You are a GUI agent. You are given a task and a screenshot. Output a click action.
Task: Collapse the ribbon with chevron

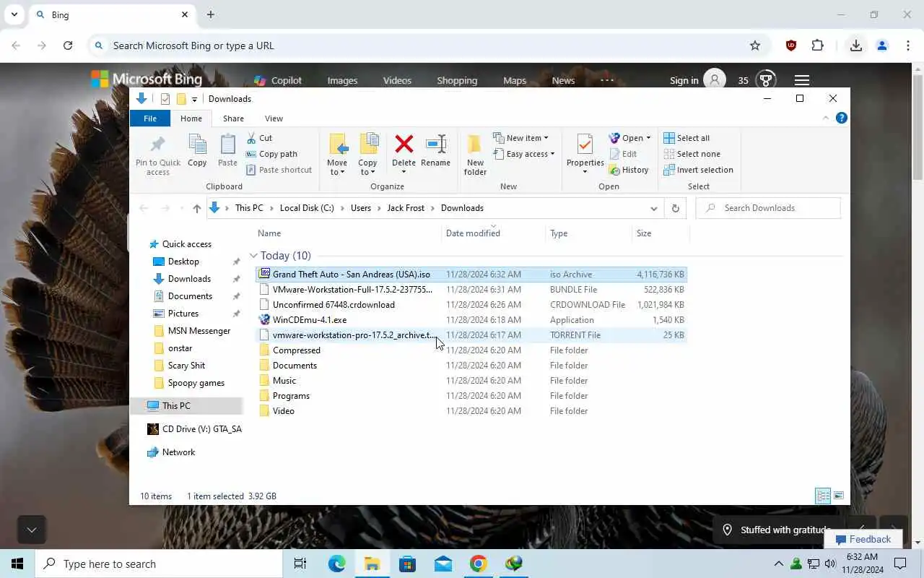pos(826,118)
